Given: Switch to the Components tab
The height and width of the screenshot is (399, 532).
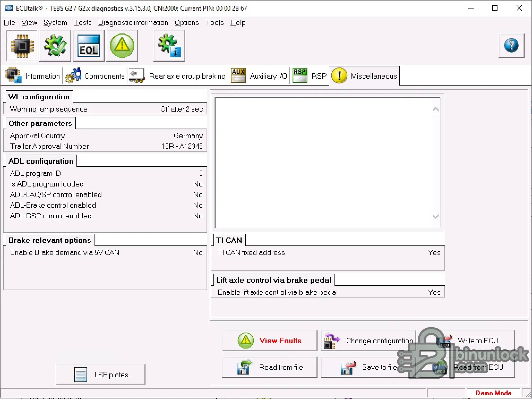Looking at the screenshot, I should [x=95, y=76].
